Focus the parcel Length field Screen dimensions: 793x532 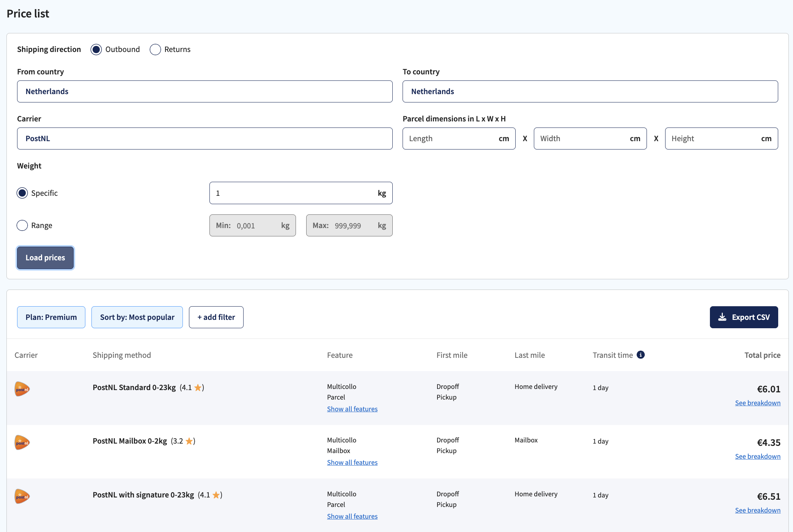coord(459,139)
